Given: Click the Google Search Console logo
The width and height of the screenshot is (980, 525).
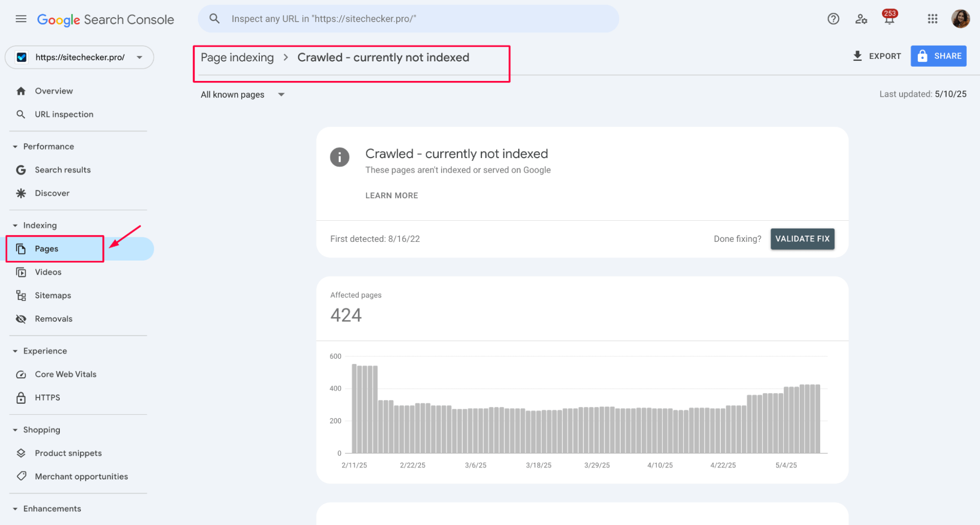Looking at the screenshot, I should pos(105,20).
